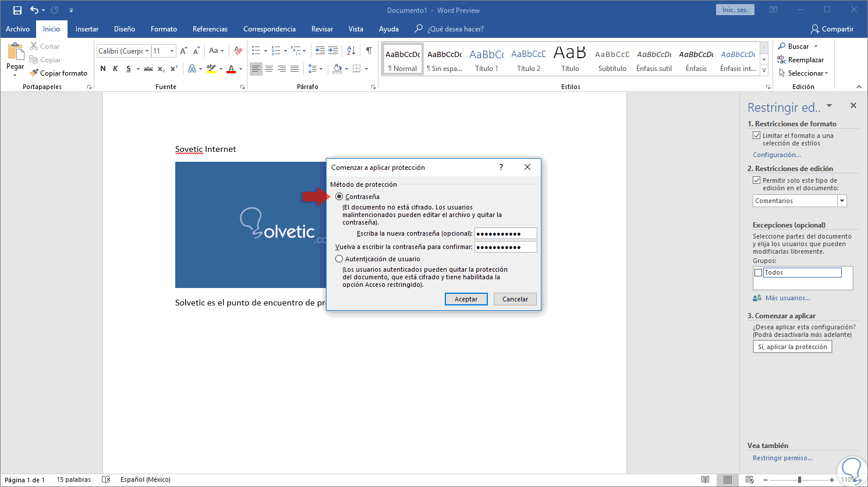Open the Configuración... link
The image size is (868, 487).
pos(777,155)
